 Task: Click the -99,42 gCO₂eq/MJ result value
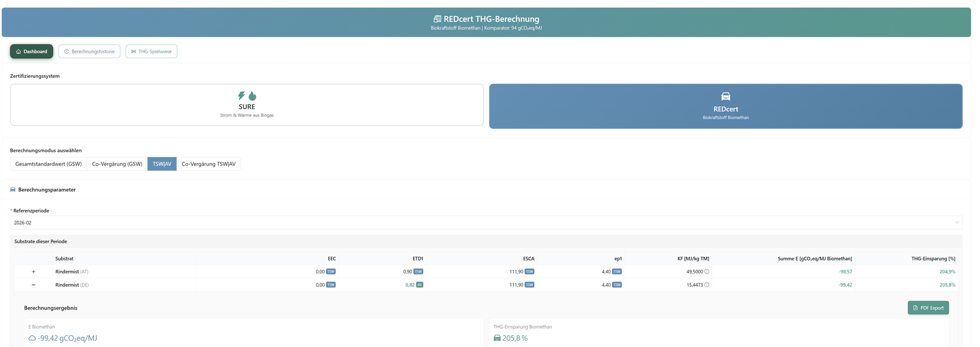pos(67,338)
